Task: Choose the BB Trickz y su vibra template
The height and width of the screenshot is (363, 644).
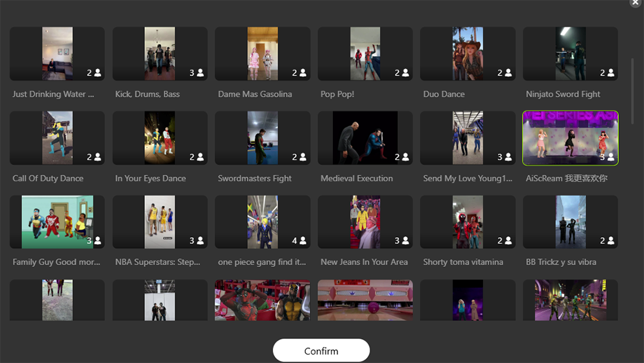Action: (571, 222)
